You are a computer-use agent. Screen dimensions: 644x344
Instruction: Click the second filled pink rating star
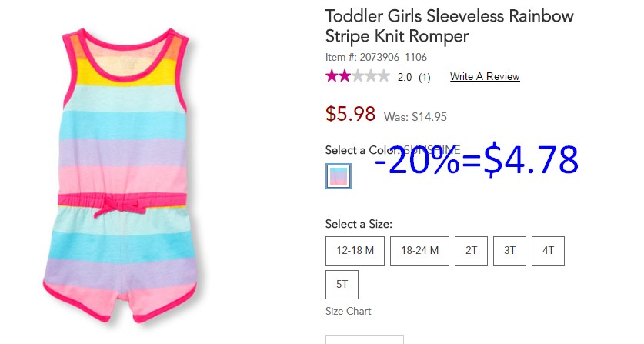click(345, 76)
